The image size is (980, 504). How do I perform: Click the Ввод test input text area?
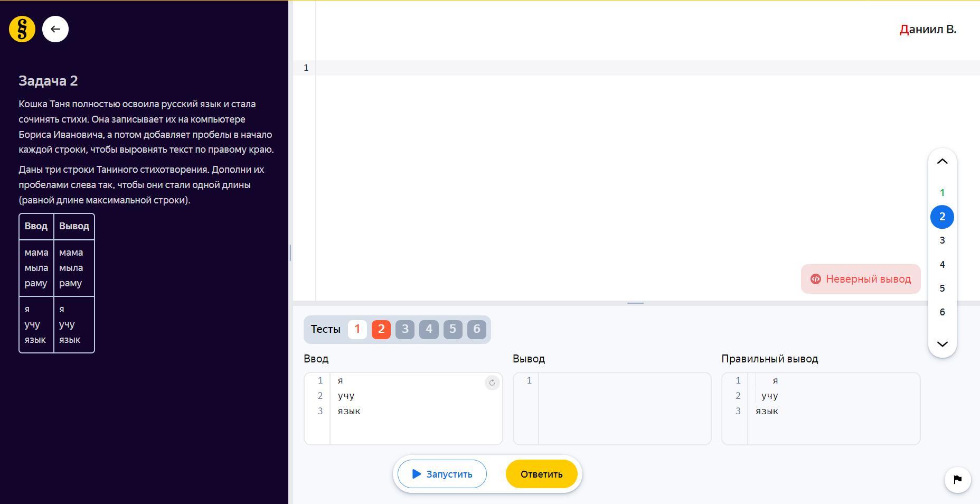(x=403, y=408)
